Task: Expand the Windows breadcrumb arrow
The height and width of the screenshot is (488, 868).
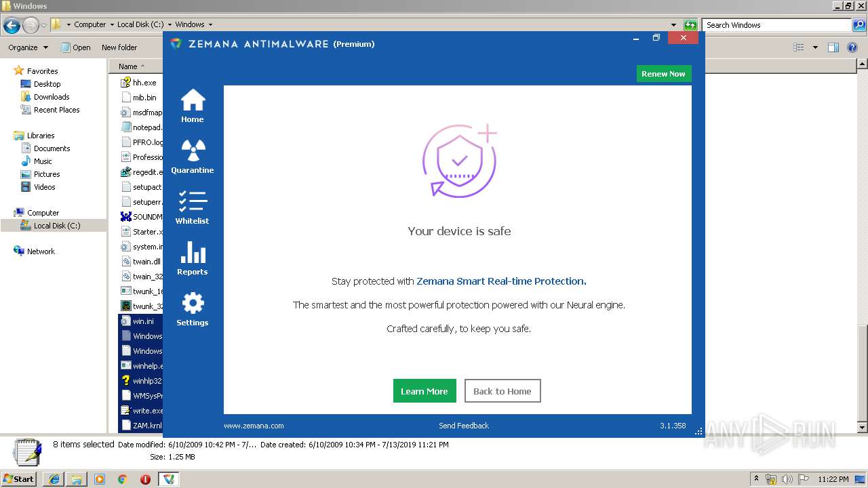Action: click(210, 24)
